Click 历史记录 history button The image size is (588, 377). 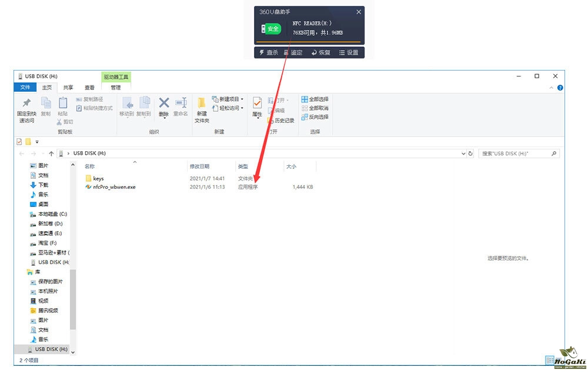click(x=280, y=121)
